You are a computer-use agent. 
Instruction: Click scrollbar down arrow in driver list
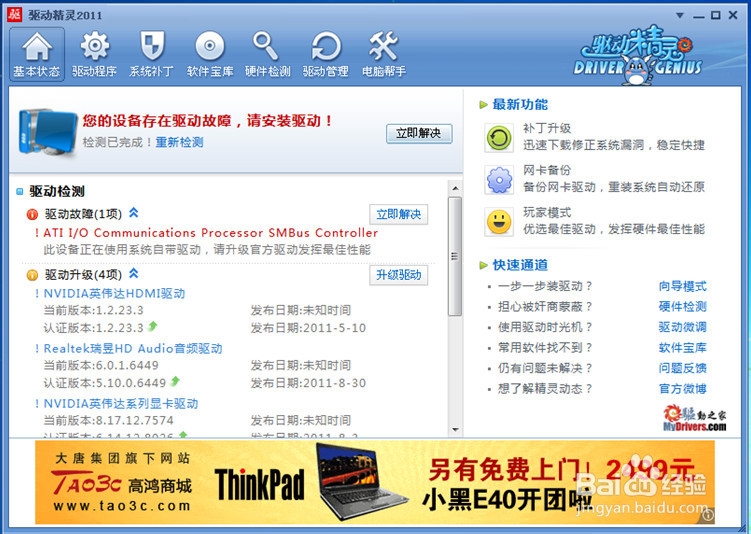pyautogui.click(x=455, y=430)
